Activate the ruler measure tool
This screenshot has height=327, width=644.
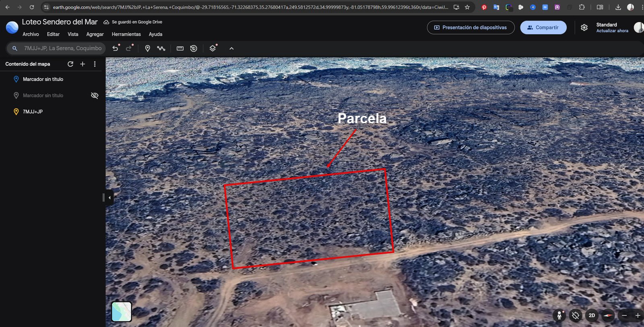click(x=180, y=48)
